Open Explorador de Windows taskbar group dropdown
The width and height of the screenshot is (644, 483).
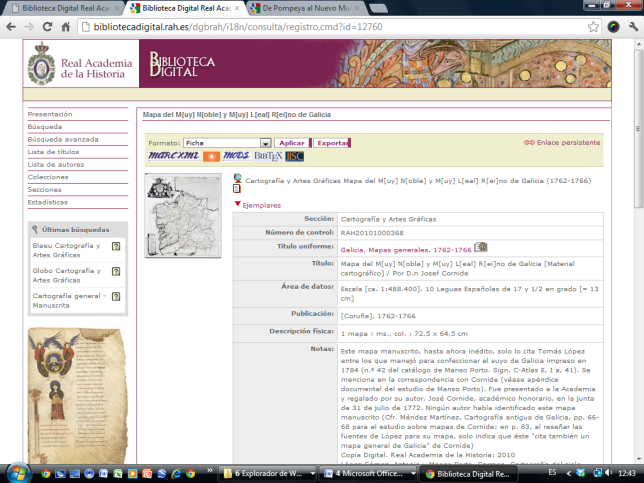[x=313, y=474]
